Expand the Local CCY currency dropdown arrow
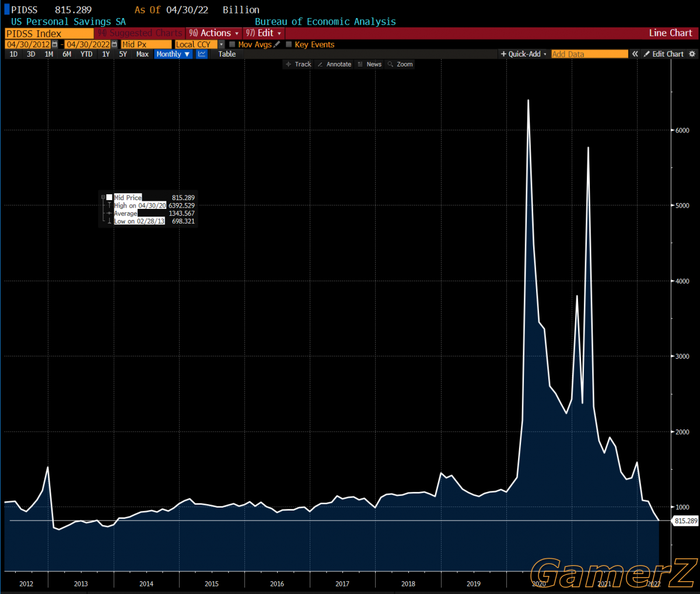 [x=222, y=44]
